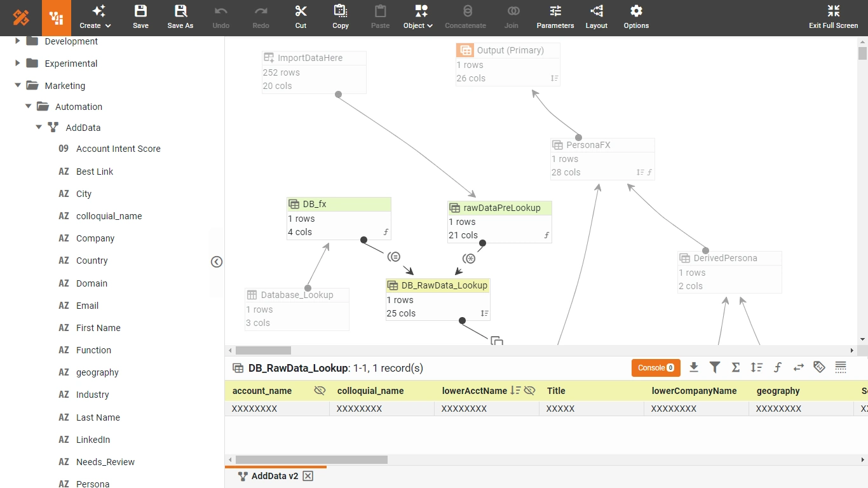Click the transpose arrows icon in grid toolbar

point(799,367)
